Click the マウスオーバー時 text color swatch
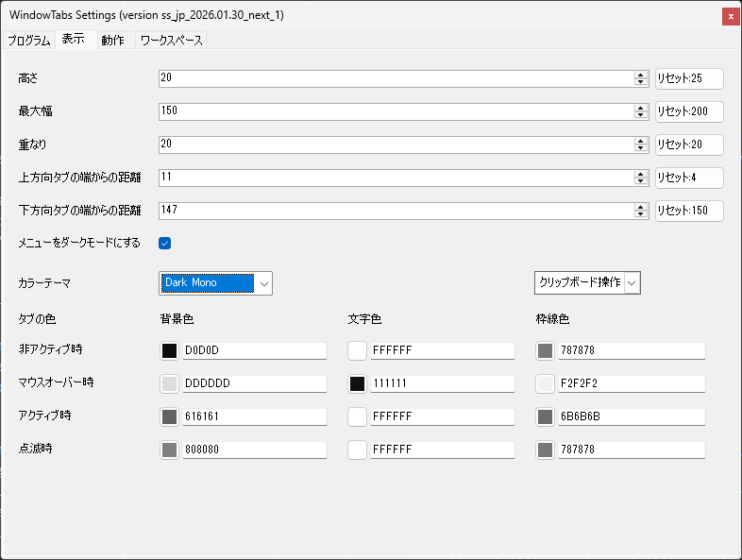The height and width of the screenshot is (560, 742). 357,383
